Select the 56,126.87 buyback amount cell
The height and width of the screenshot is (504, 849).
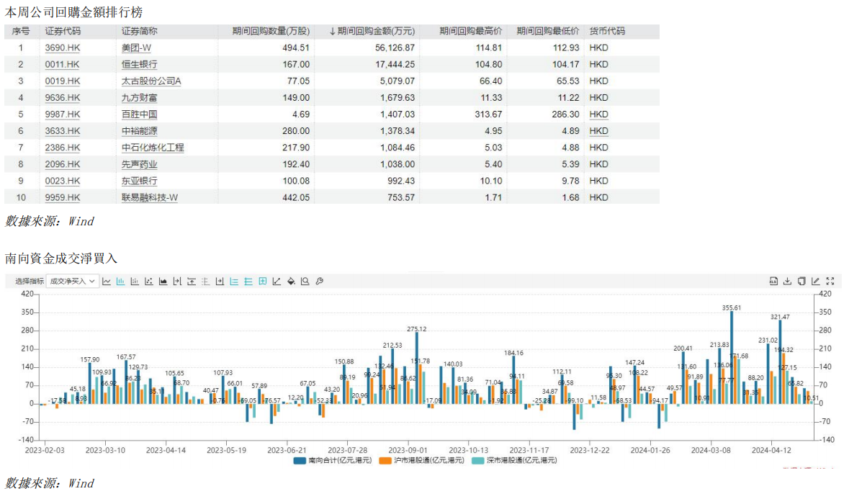tap(395, 48)
